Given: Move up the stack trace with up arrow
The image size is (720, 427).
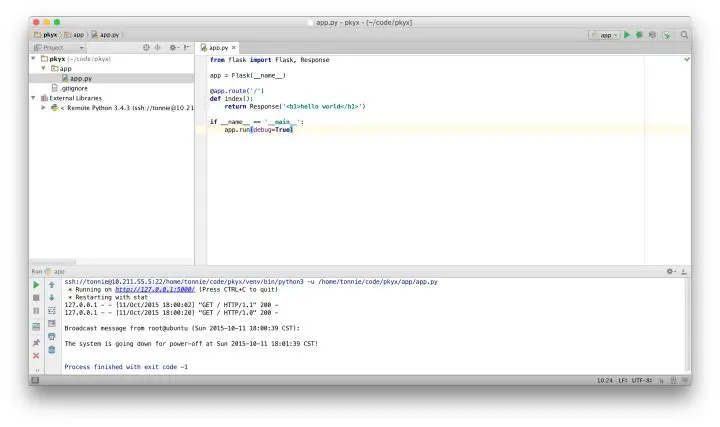Looking at the screenshot, I should tap(52, 285).
